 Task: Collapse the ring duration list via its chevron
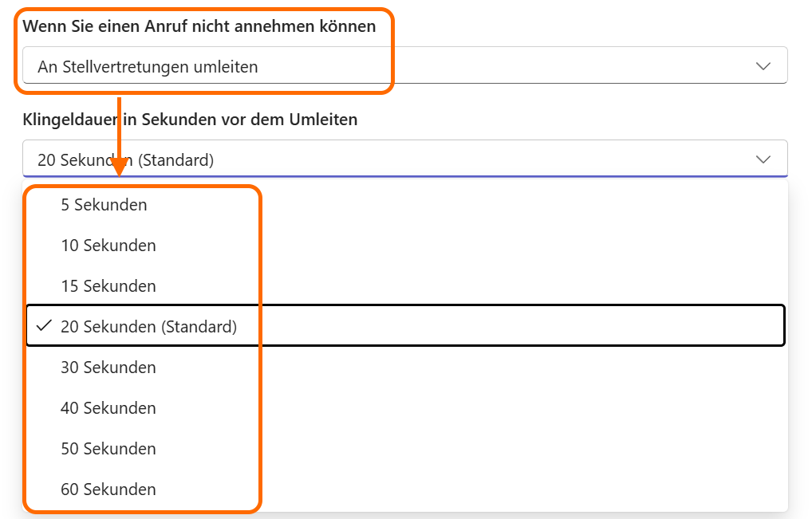click(763, 159)
